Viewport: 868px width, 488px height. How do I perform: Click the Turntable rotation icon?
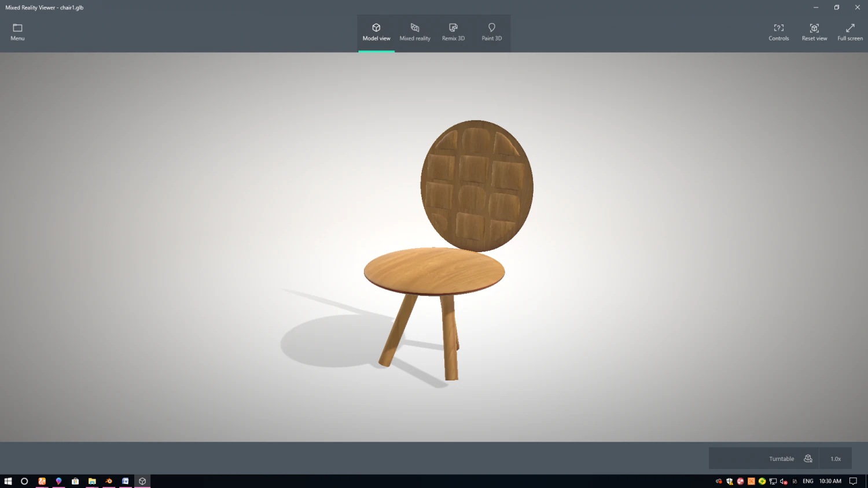click(x=808, y=458)
